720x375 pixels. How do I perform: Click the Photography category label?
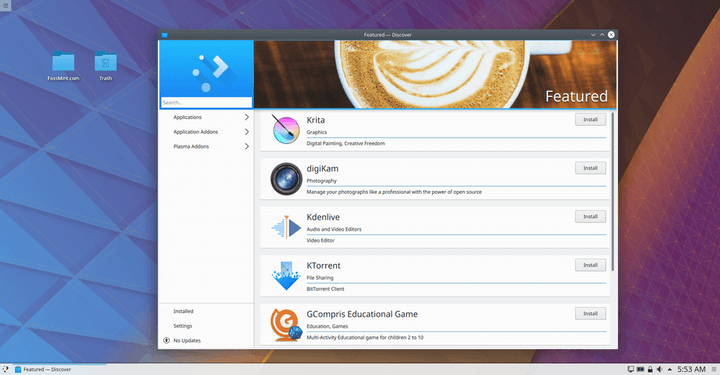click(x=321, y=181)
